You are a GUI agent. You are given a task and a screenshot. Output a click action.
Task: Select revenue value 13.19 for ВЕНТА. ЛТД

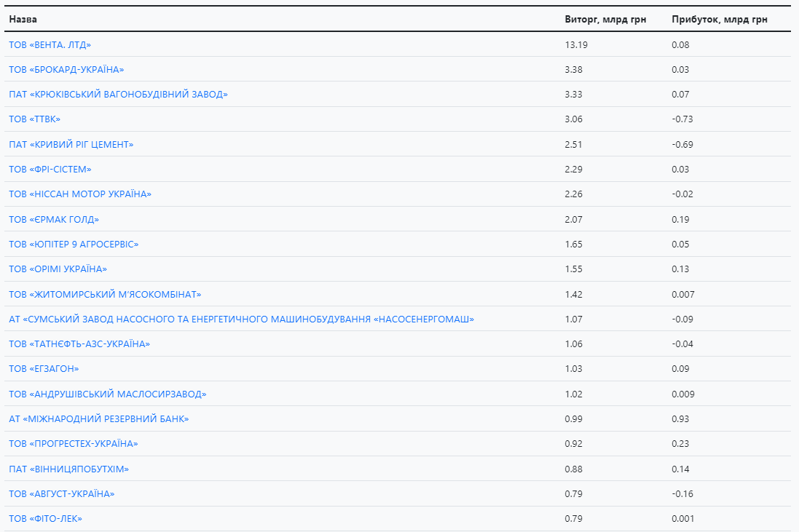[x=576, y=45]
